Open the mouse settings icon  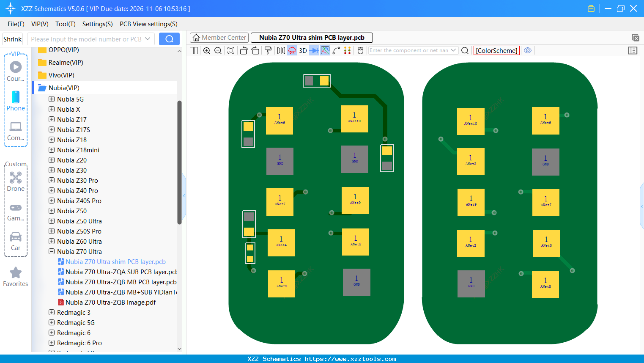click(360, 50)
